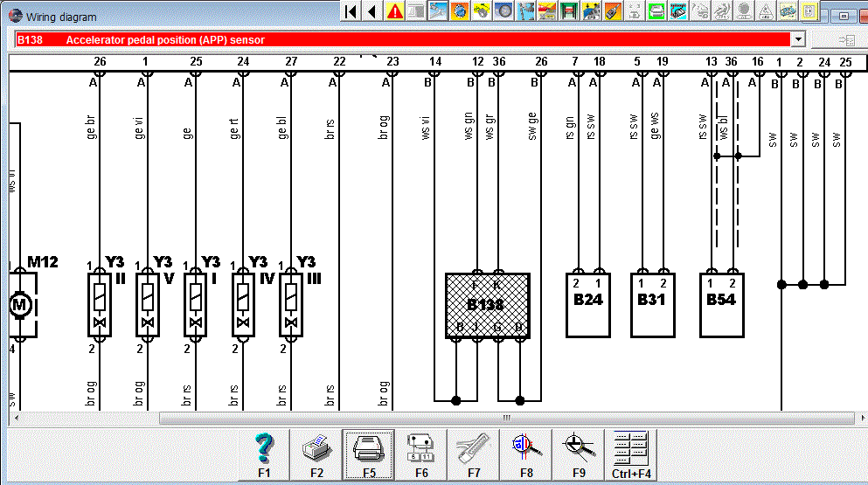
Task: Click the F1 help question mark button
Action: [x=264, y=454]
